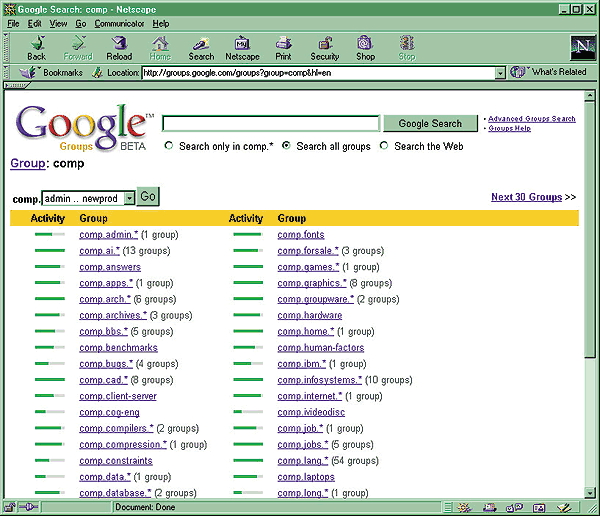Open the Help menu
The width and height of the screenshot is (600, 516).
tap(161, 24)
